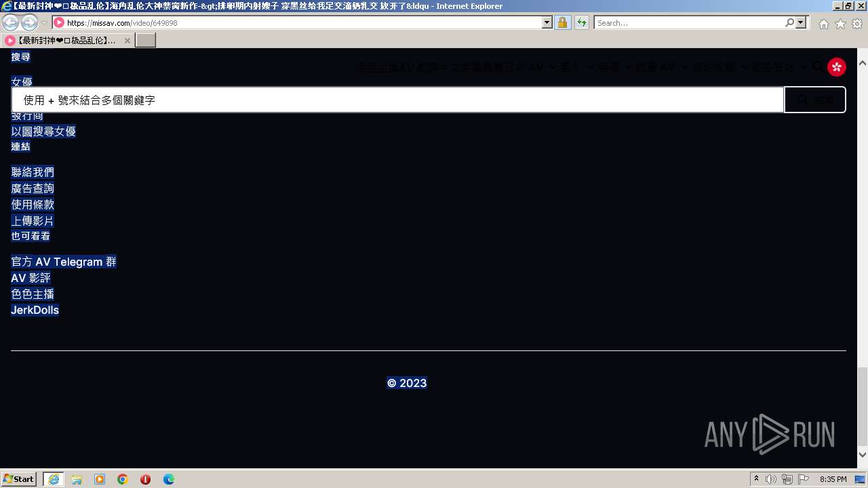Viewport: 868px width, 488px height.
Task: Click the 也可看看 heading text
Action: 31,236
